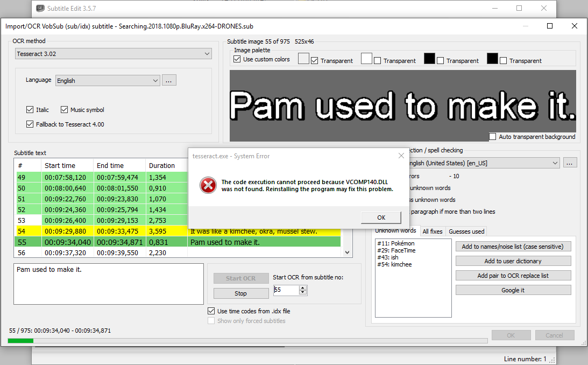Image resolution: width=588 pixels, height=365 pixels.
Task: Disable Fallback to Tesseract 4.00
Action: 30,124
